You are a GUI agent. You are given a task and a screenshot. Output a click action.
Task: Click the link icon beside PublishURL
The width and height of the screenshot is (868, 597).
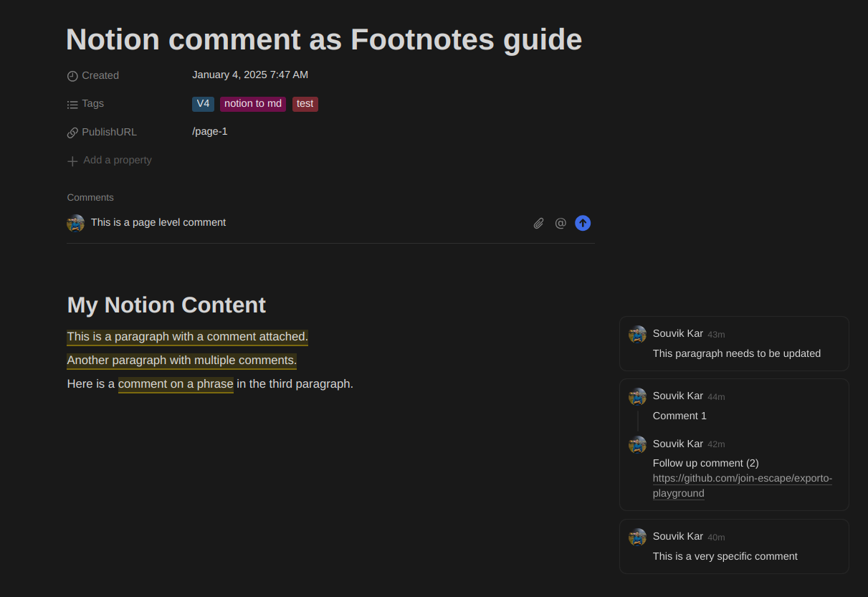click(72, 133)
